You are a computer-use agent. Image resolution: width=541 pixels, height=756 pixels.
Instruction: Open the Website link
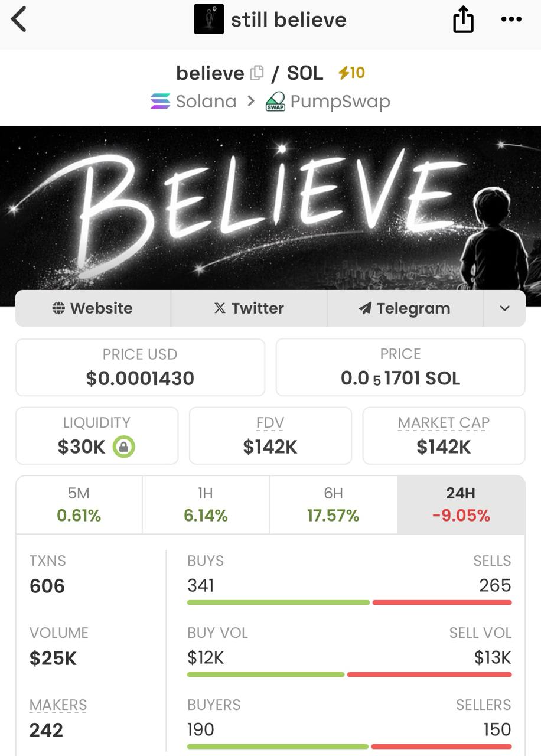93,308
